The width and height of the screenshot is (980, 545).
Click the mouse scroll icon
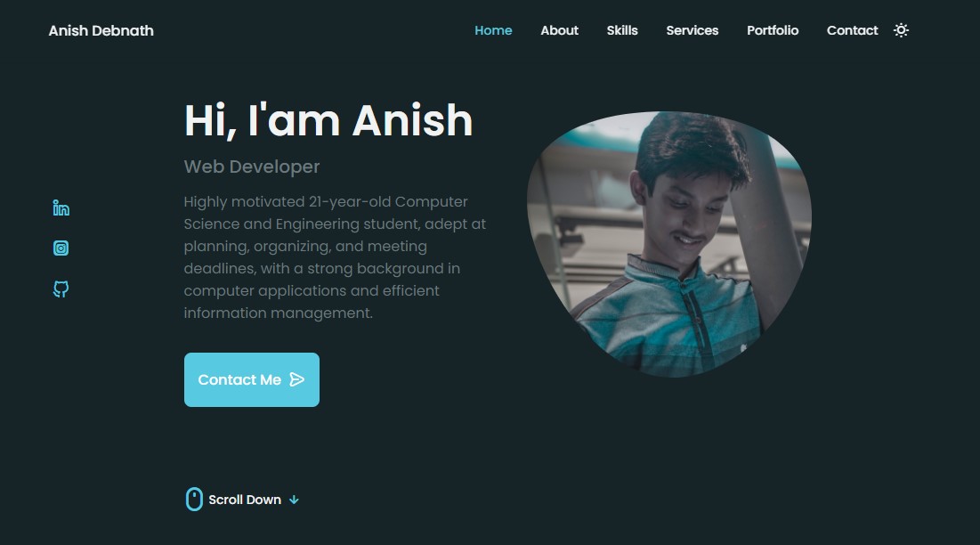click(x=194, y=500)
